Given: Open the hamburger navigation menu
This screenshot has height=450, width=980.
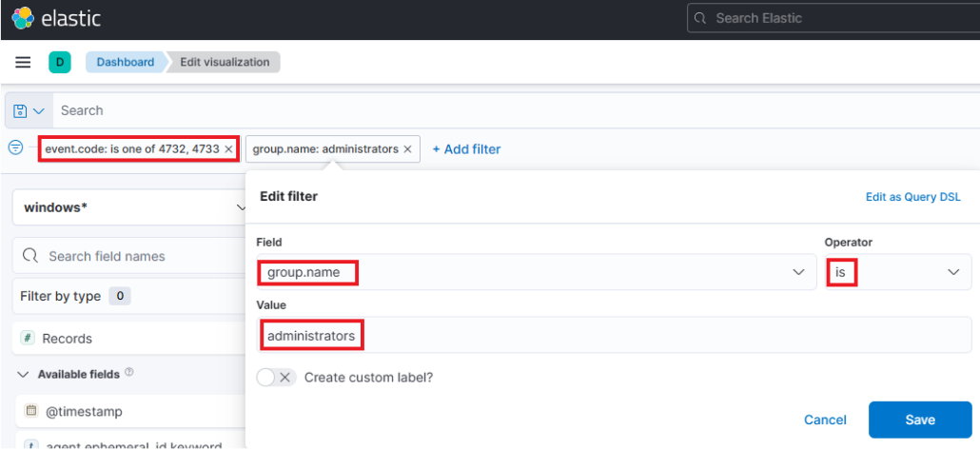Looking at the screenshot, I should (24, 63).
